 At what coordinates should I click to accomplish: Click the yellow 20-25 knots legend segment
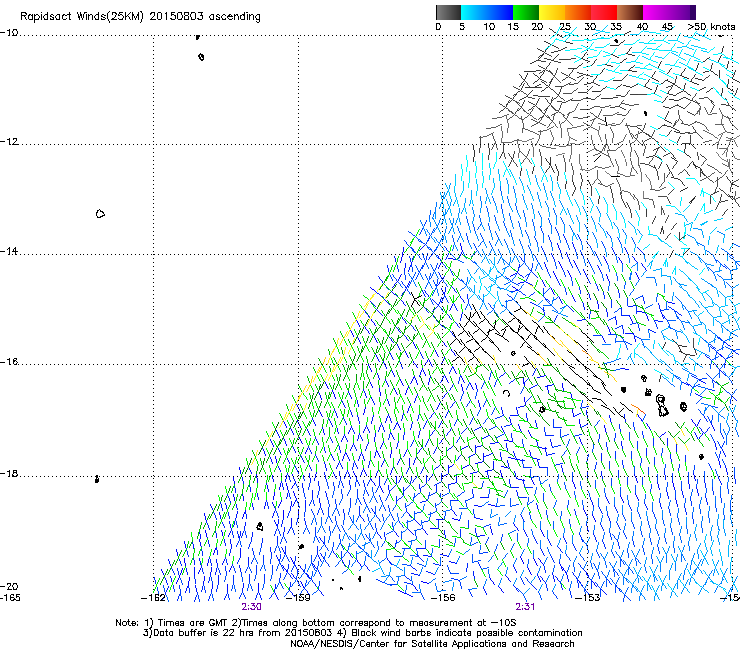(x=552, y=12)
